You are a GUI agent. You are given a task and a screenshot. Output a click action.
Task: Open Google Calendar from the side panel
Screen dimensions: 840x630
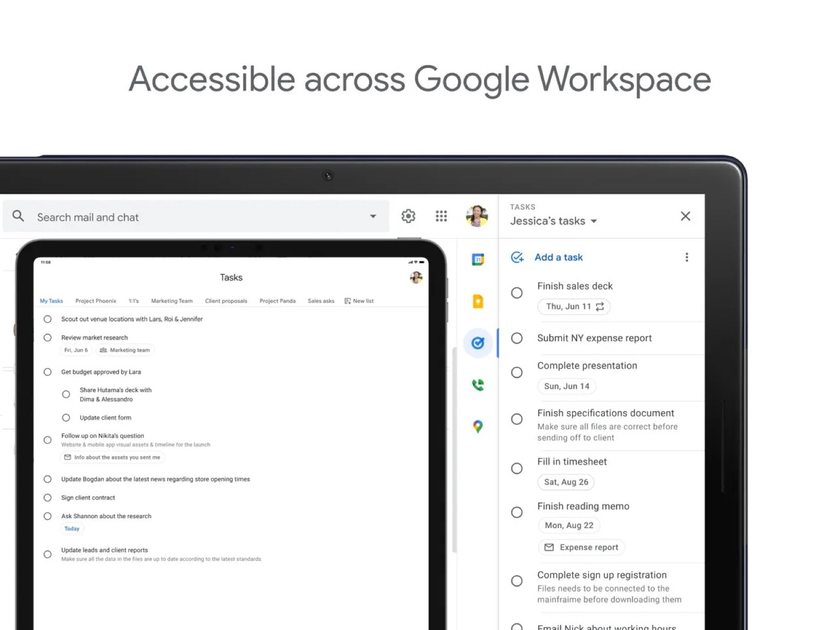coord(478,260)
